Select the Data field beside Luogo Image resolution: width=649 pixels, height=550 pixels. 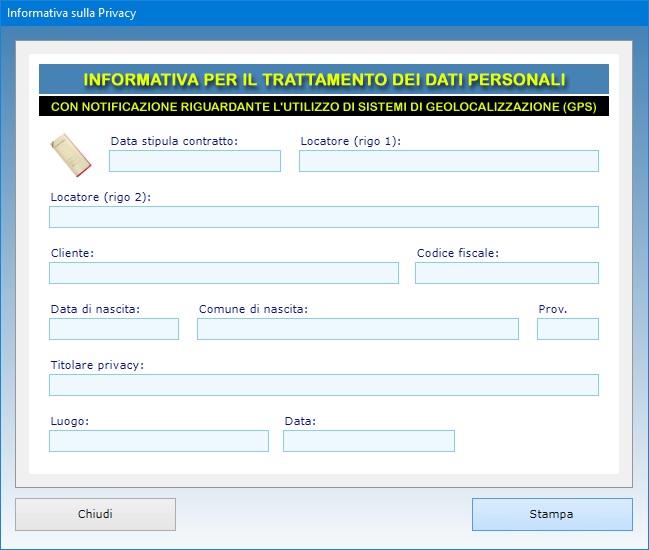[369, 441]
